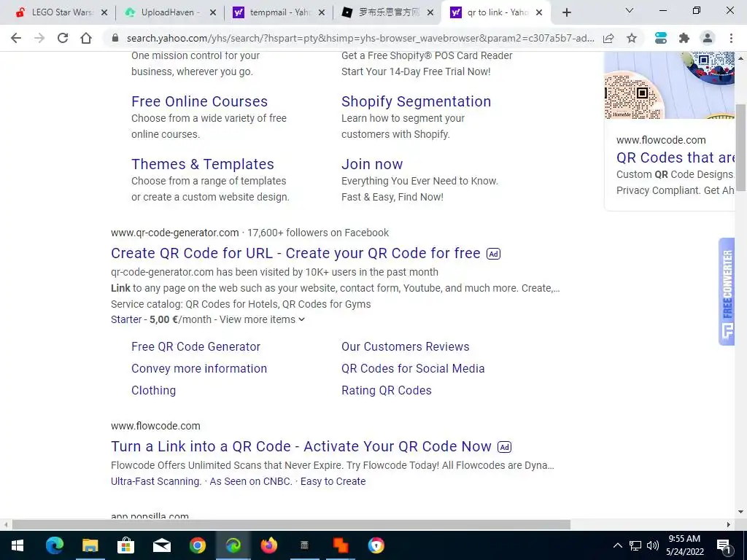Open the network status tray icon
Viewport: 747px width, 560px height.
click(635, 545)
